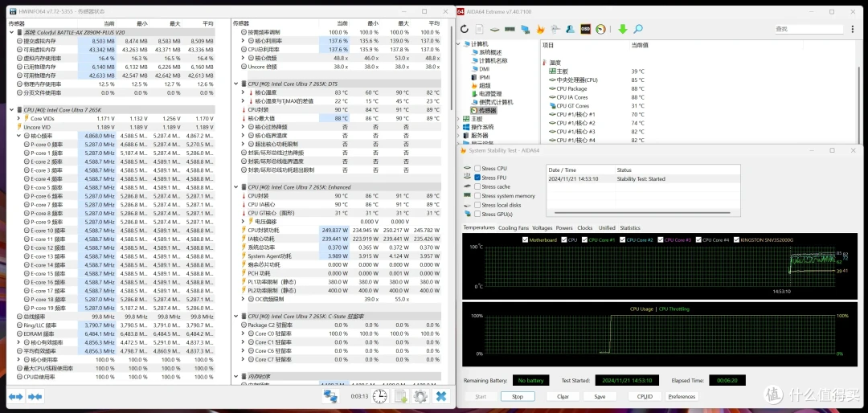This screenshot has height=413, width=868.
Task: Open HWiNFO sensor settings gear icon
Action: (x=420, y=396)
